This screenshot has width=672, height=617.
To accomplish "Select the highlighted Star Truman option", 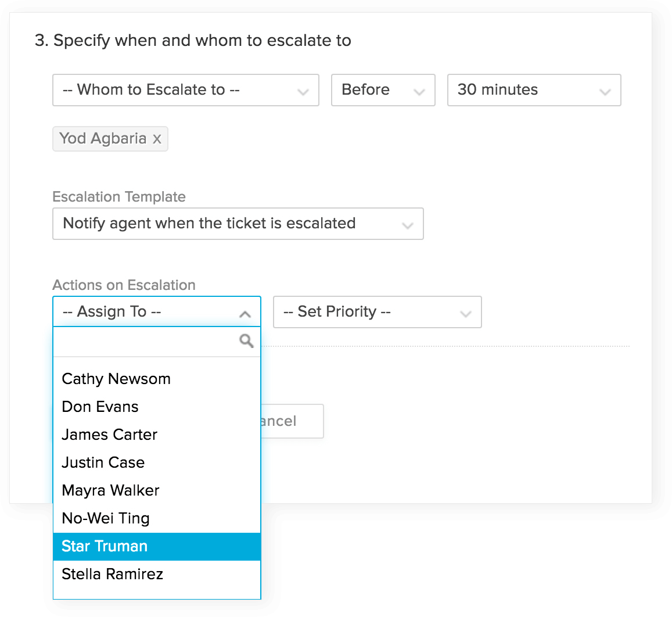I will (105, 546).
